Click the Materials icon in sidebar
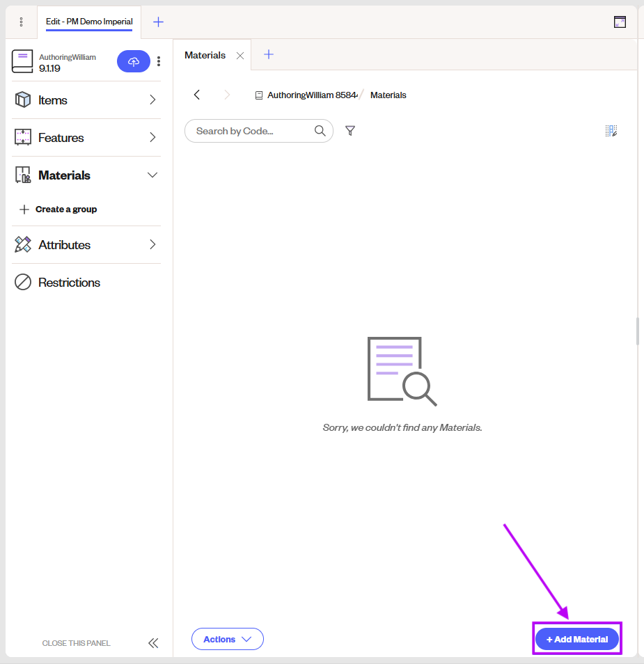Screen dimensions: 644x664 pos(23,175)
